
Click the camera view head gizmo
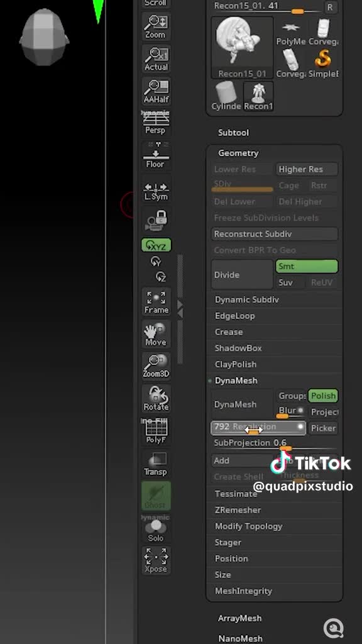(x=44, y=37)
